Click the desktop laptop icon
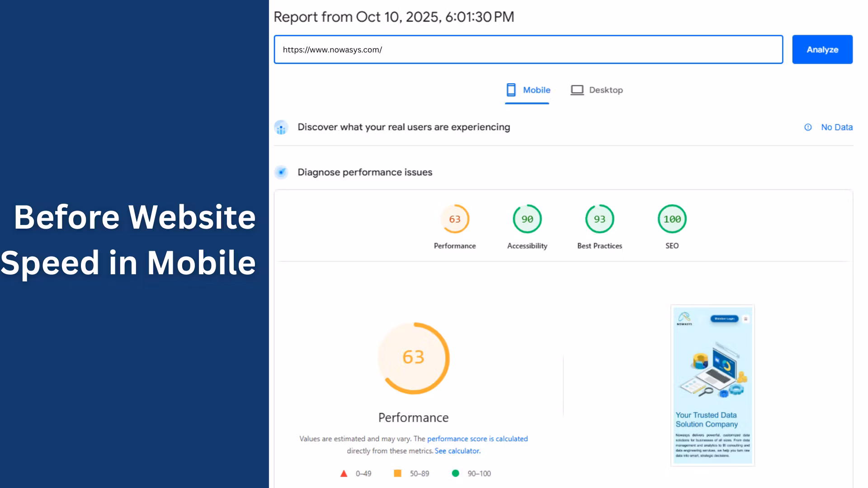Image resolution: width=868 pixels, height=488 pixels. (x=577, y=90)
